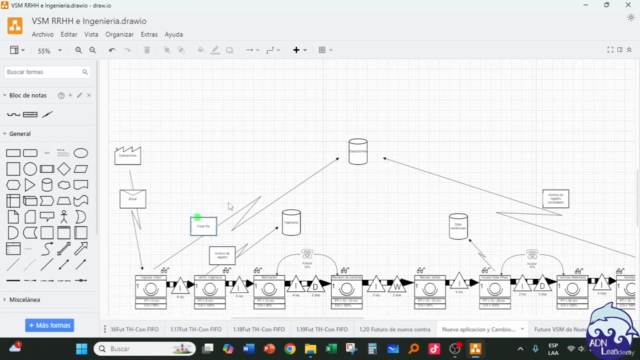This screenshot has width=640, height=360.
Task: Add a shape to Bloc de notas
Action: point(70,96)
